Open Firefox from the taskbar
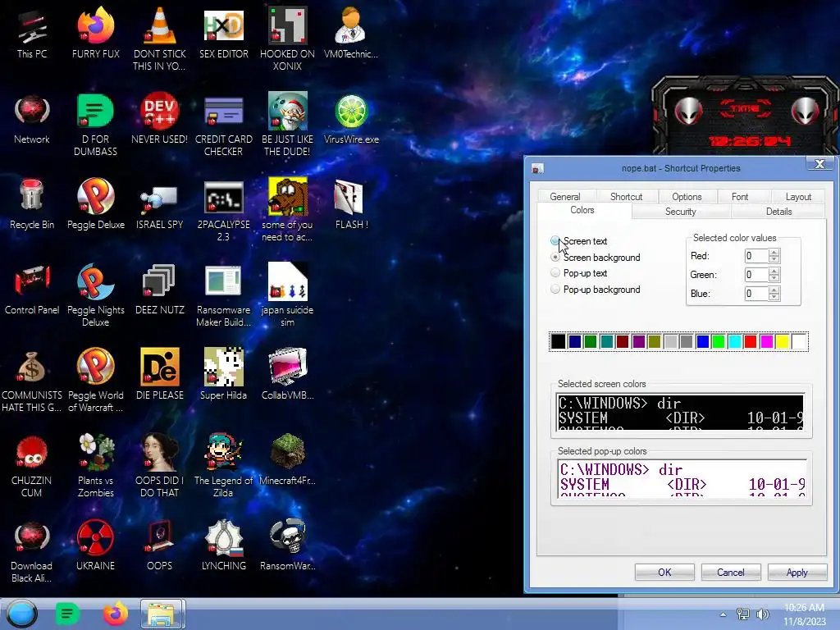Viewport: 840px width, 630px height. click(x=115, y=614)
